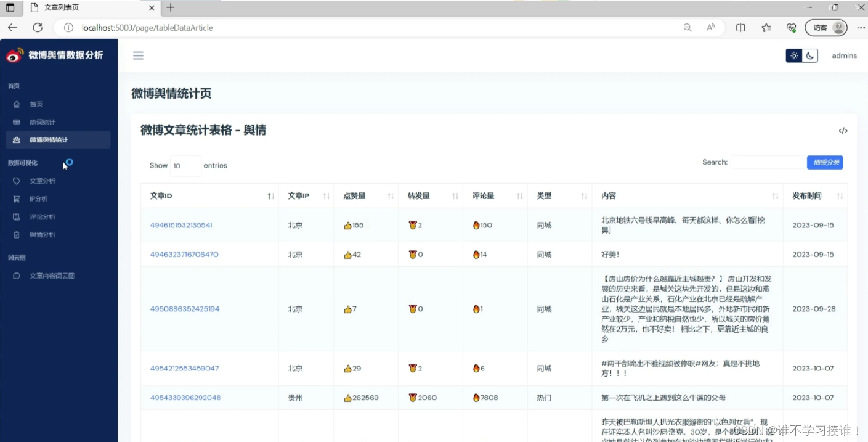Image resolution: width=868 pixels, height=442 pixels.
Task: Click the hamburger sidebar collapse icon
Action: tap(138, 55)
